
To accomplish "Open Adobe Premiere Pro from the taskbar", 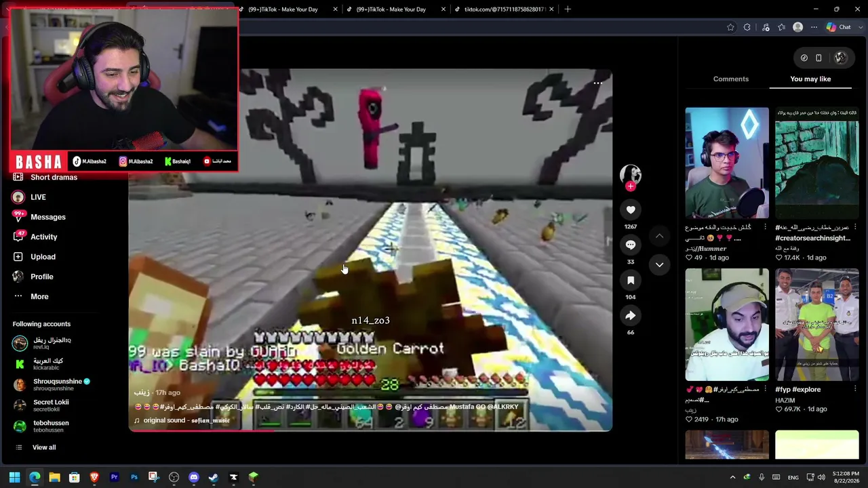I will pos(114,477).
